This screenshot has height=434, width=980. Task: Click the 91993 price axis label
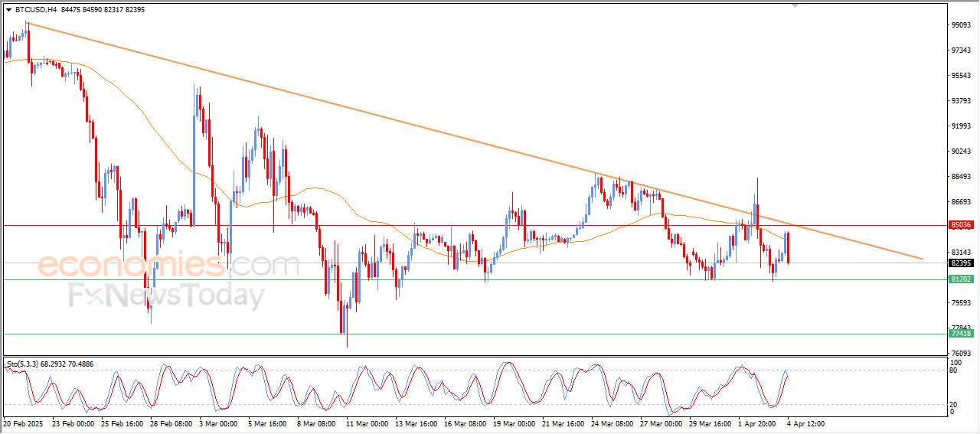click(961, 126)
